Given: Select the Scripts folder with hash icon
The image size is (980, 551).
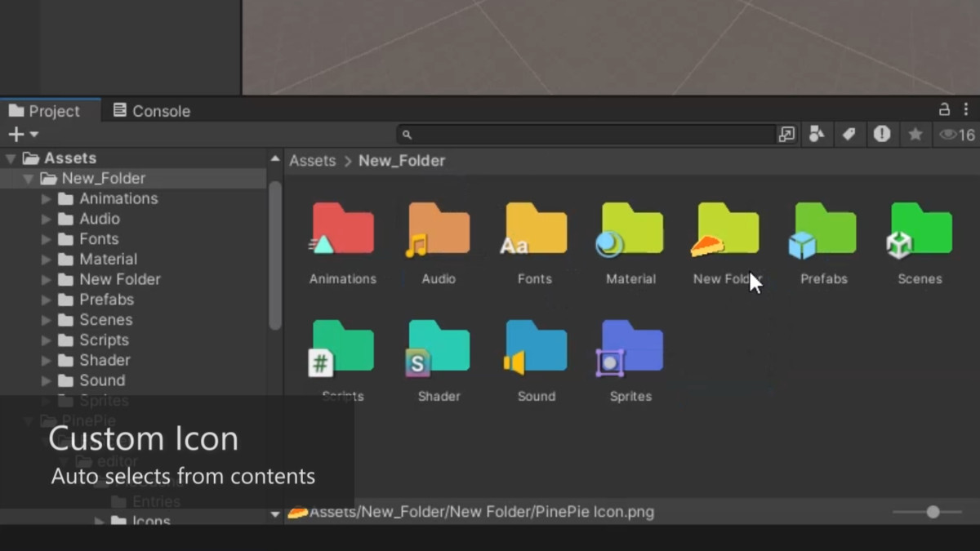Looking at the screenshot, I should click(x=343, y=348).
